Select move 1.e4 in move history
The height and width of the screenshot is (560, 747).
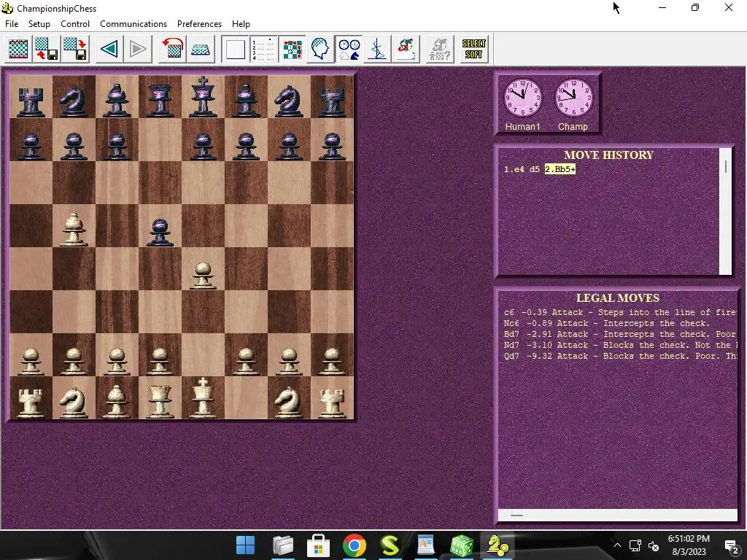(x=514, y=169)
